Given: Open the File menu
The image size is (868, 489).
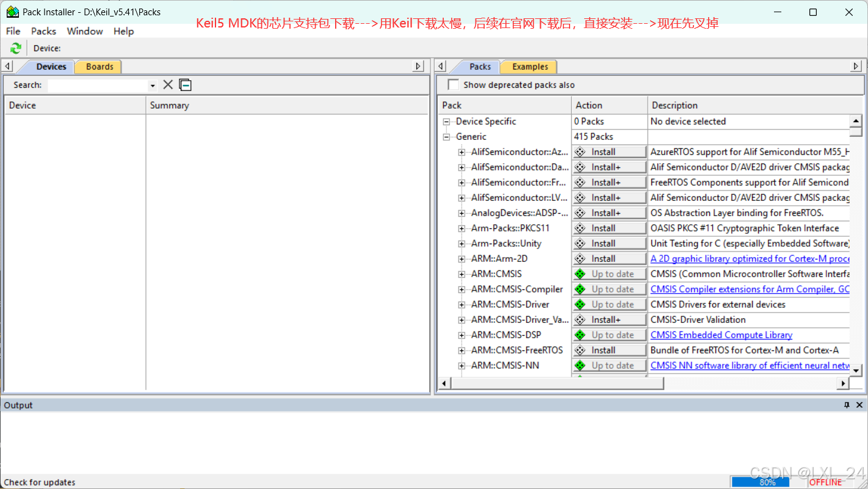Looking at the screenshot, I should (x=13, y=31).
